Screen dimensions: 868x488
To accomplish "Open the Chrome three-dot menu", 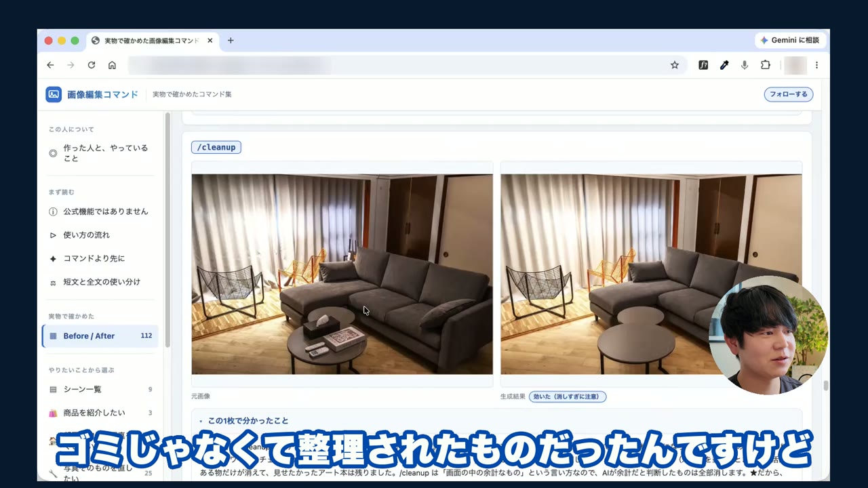I will tap(816, 65).
